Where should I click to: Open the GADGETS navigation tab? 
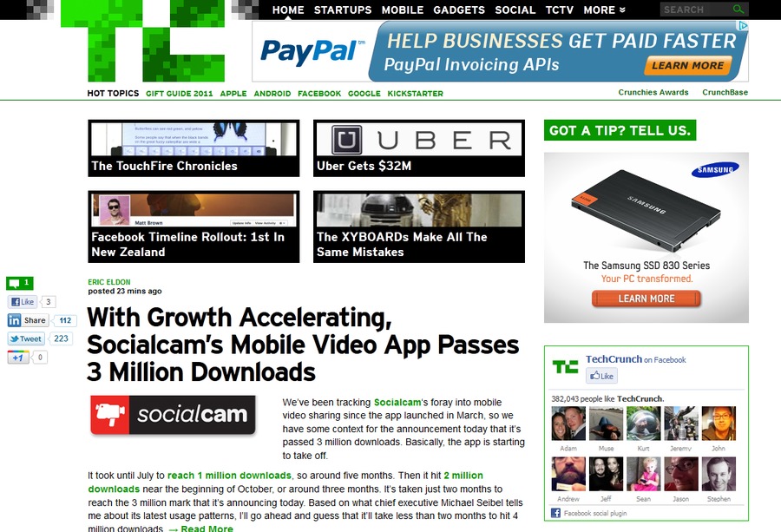(459, 10)
